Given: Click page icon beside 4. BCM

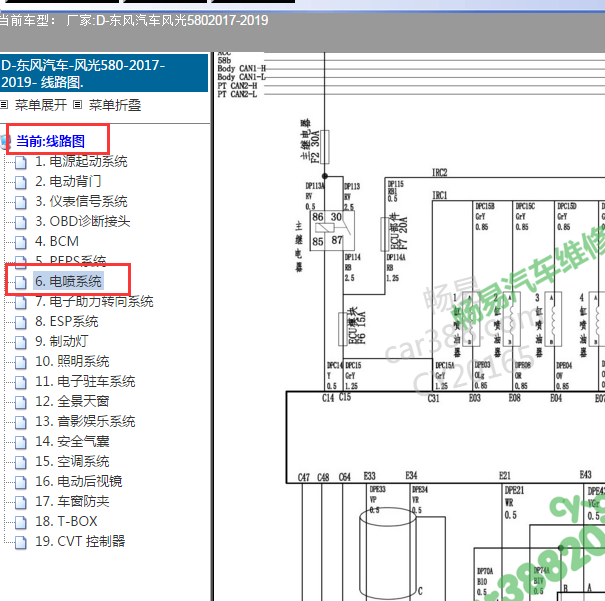Looking at the screenshot, I should point(21,243).
